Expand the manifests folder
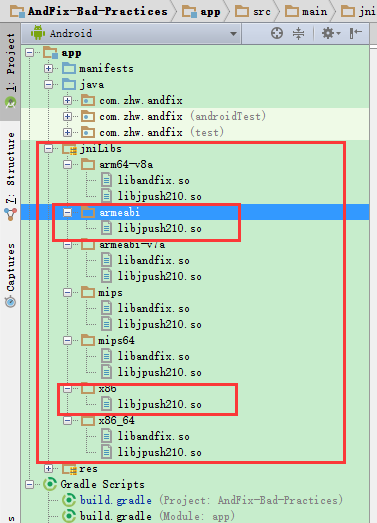The height and width of the screenshot is (523, 377). pos(48,68)
